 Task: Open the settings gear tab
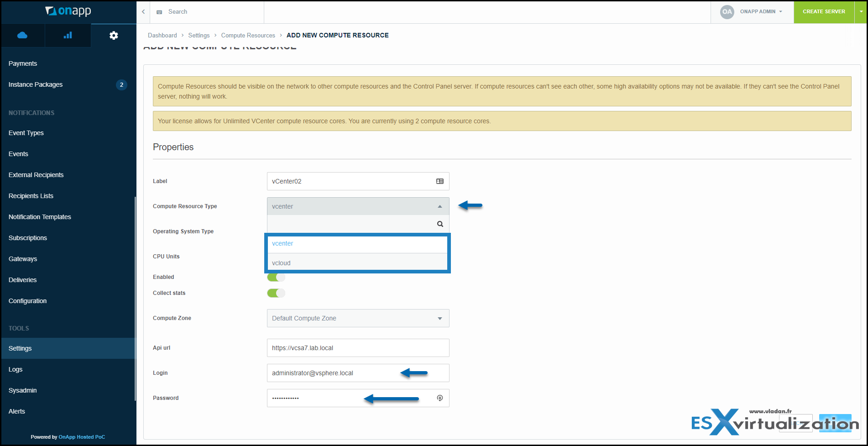[114, 35]
